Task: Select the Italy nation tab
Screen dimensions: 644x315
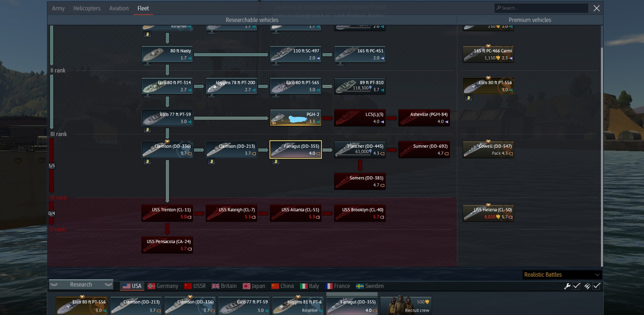Action: pyautogui.click(x=309, y=286)
